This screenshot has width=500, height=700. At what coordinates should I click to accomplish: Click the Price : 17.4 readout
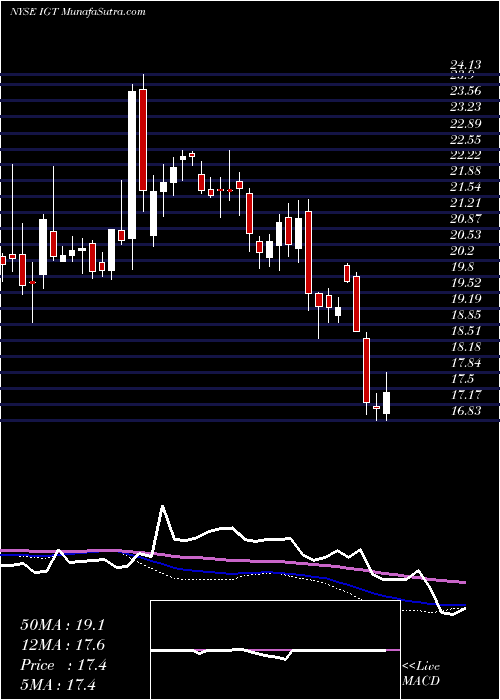pos(63,665)
